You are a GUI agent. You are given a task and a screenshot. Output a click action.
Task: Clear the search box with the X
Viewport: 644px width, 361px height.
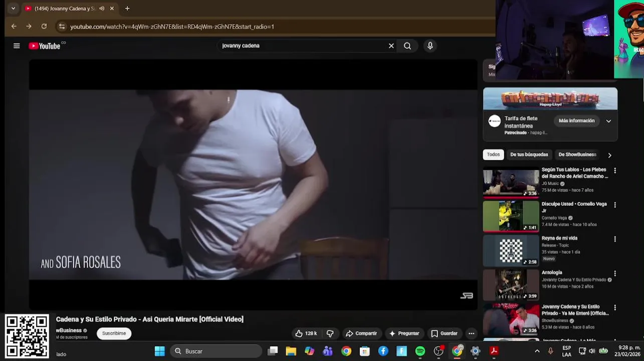[x=391, y=46]
